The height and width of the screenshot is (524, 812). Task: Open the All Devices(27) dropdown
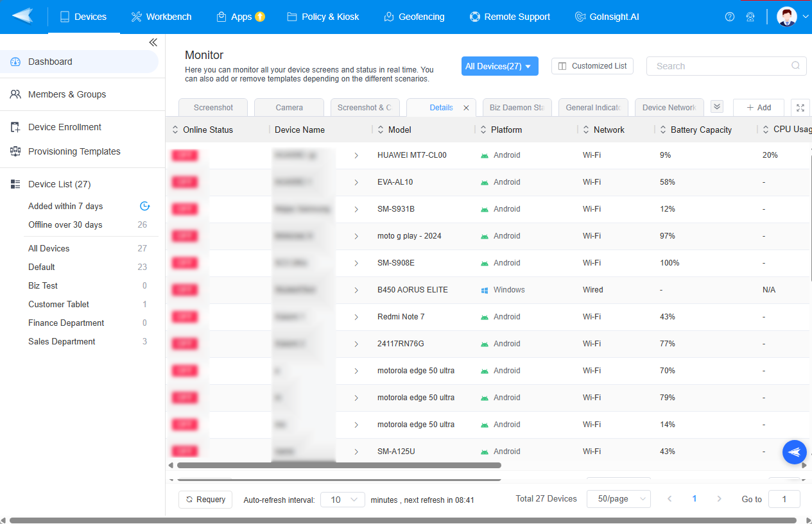point(499,66)
